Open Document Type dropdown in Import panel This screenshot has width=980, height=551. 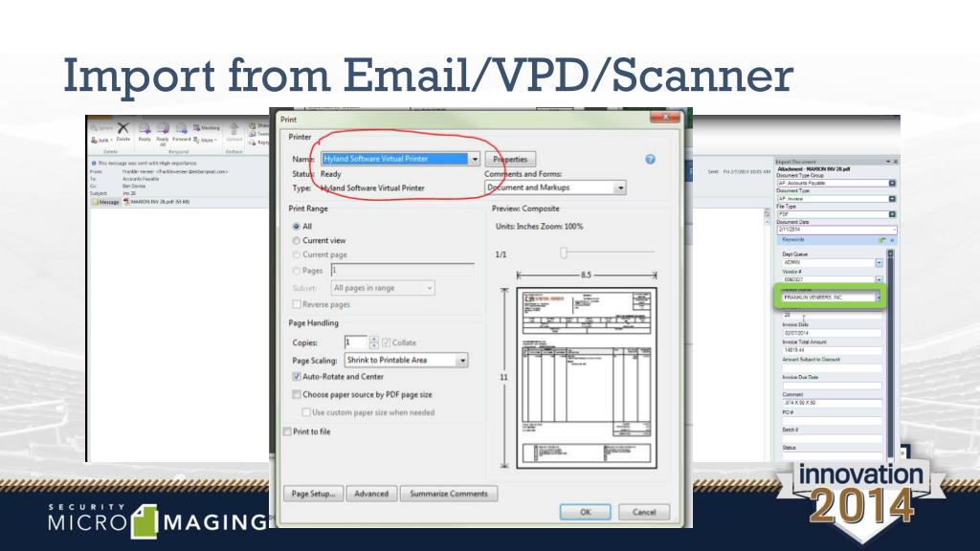click(x=892, y=199)
